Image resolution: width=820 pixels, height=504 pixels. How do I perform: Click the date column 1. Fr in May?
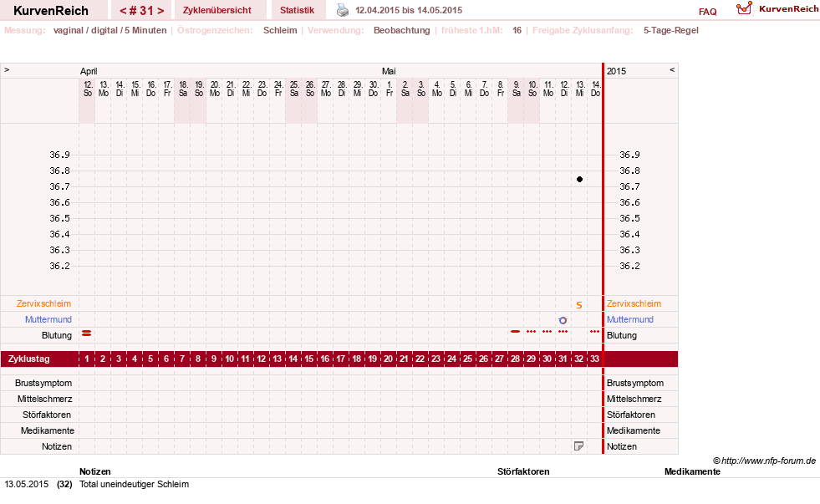pos(389,89)
